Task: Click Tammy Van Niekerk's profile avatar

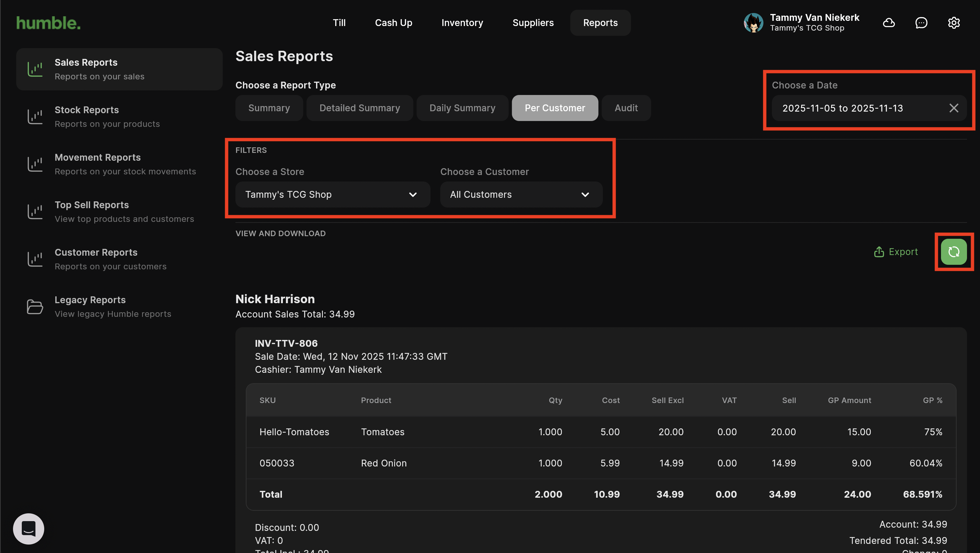Action: [753, 23]
